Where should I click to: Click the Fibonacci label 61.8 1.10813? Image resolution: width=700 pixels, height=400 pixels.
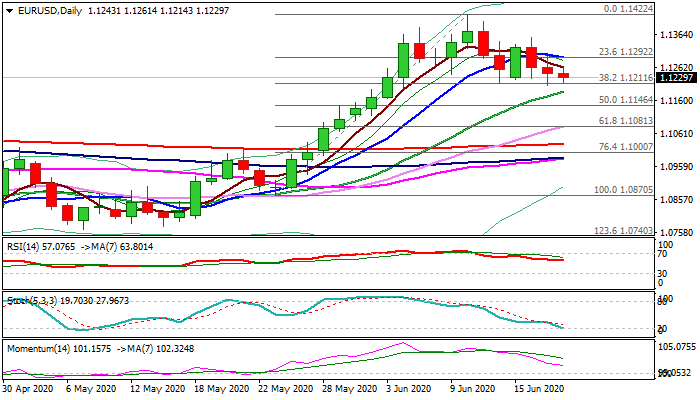[x=626, y=121]
